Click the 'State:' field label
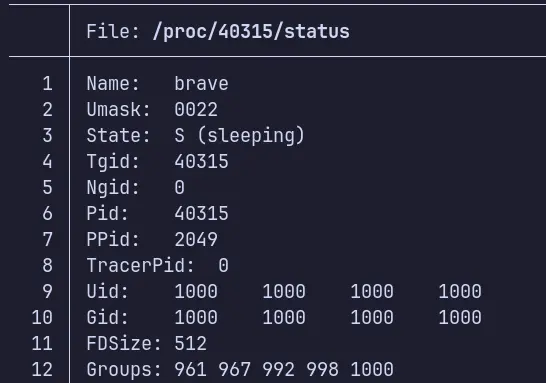This screenshot has height=383, width=546. [118, 135]
